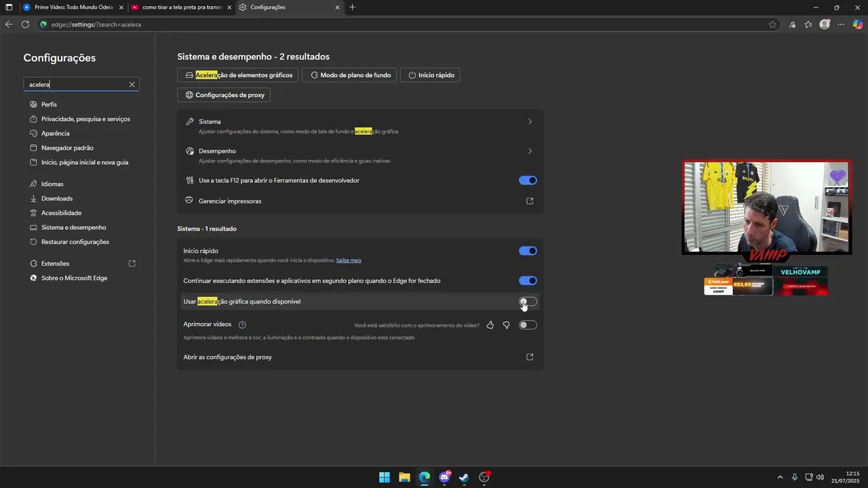The height and width of the screenshot is (488, 868).
Task: Show hidden system tray icons
Action: click(780, 477)
